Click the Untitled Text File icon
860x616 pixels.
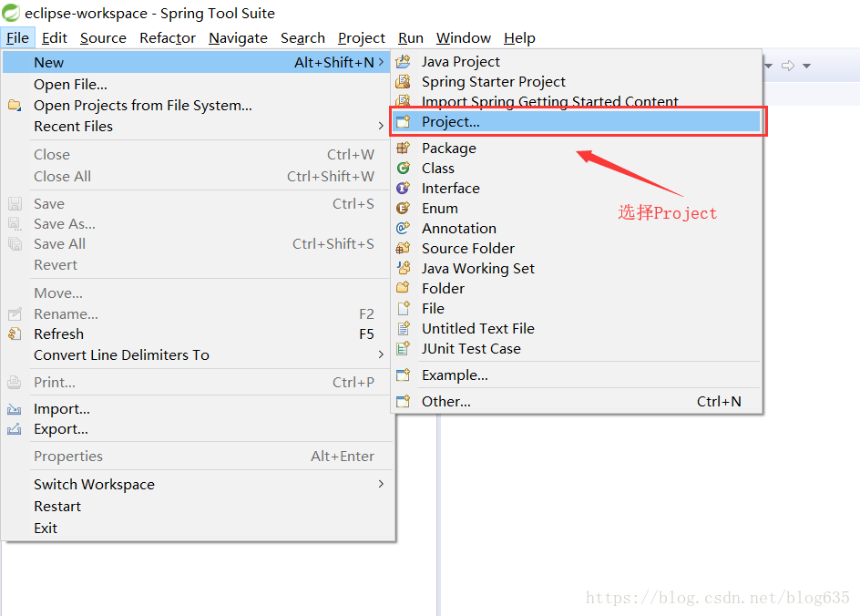(403, 329)
